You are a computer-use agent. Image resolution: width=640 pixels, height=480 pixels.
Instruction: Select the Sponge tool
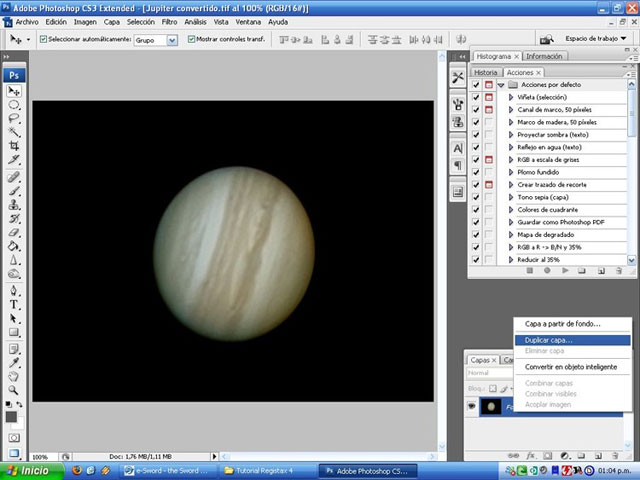[14, 274]
